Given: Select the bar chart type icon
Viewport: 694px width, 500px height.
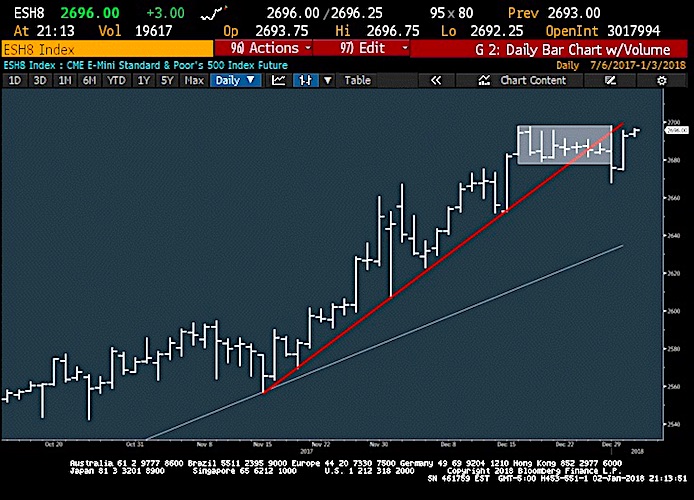Looking at the screenshot, I should point(305,81).
